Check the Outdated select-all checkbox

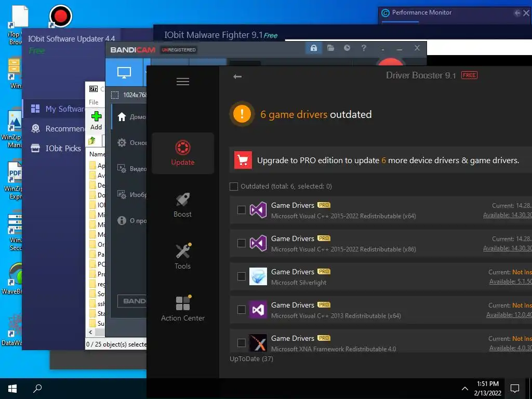point(234,187)
